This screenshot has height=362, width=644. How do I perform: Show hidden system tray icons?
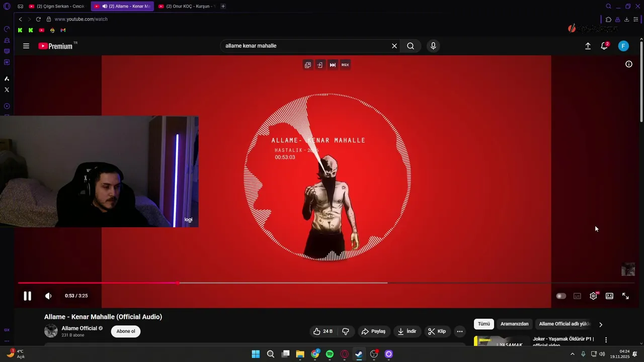click(572, 354)
